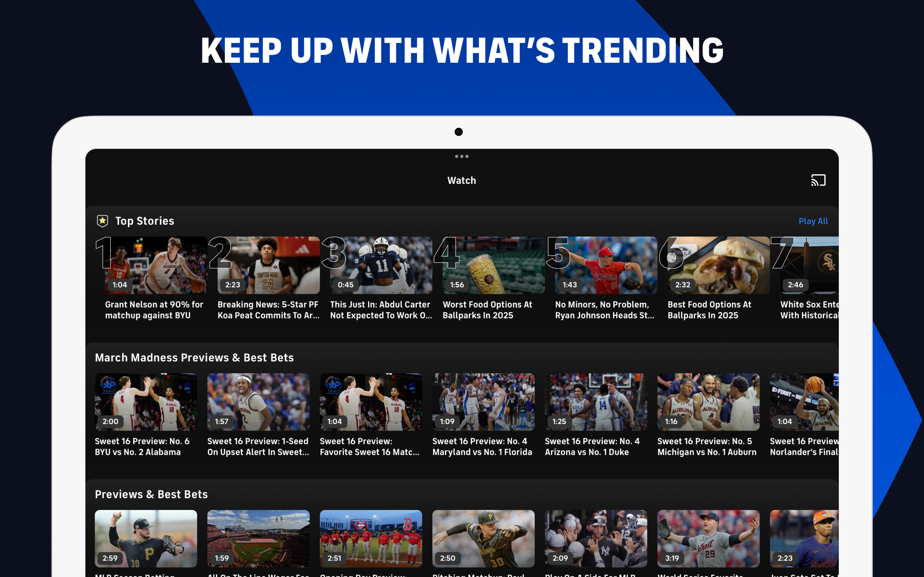Open 1-Seed On Upset Alert preview
Screen dimensions: 924x577
[258, 402]
